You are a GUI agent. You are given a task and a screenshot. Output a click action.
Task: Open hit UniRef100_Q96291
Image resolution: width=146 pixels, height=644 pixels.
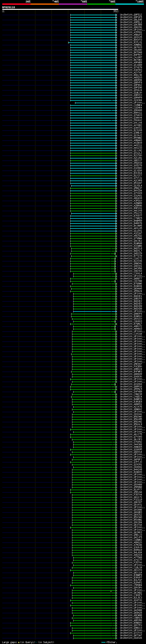131,27
